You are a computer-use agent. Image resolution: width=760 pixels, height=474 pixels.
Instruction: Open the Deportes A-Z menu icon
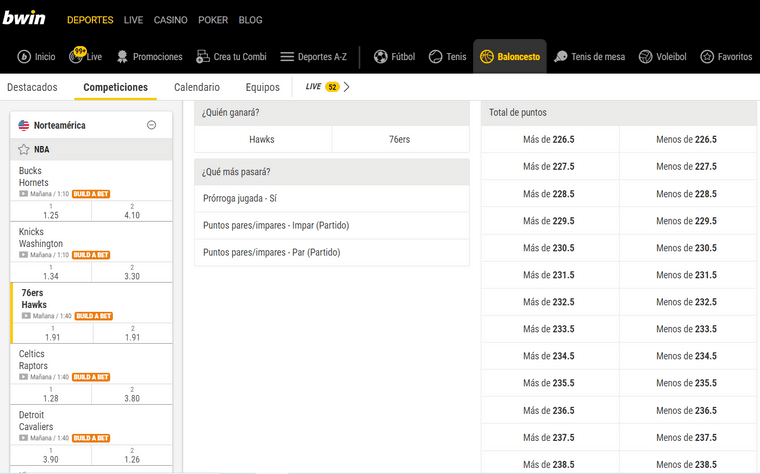[x=287, y=57]
